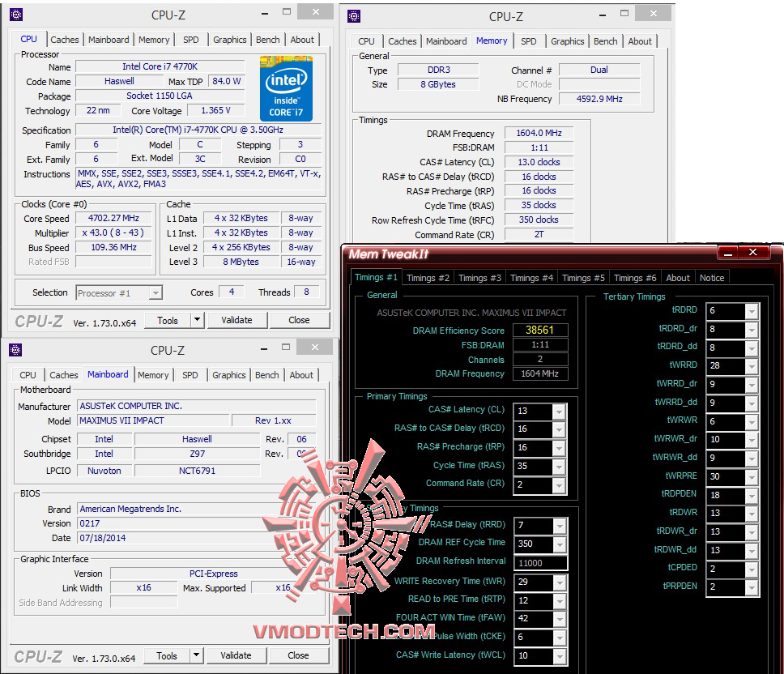Open the About tab in Mem TweakIt
Viewport: 784px width, 674px height.
coord(678,278)
